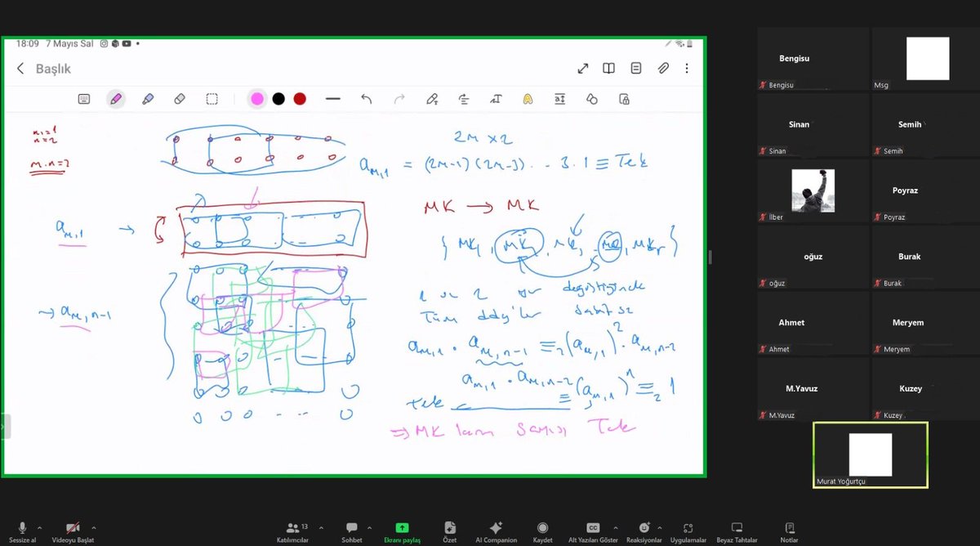Open the Notlar notes panel
980x546 pixels.
789,532
